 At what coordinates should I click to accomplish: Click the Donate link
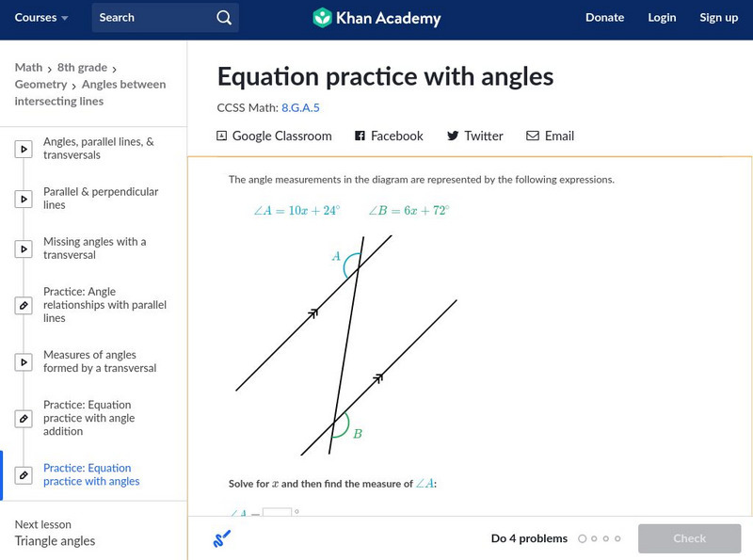(x=604, y=18)
